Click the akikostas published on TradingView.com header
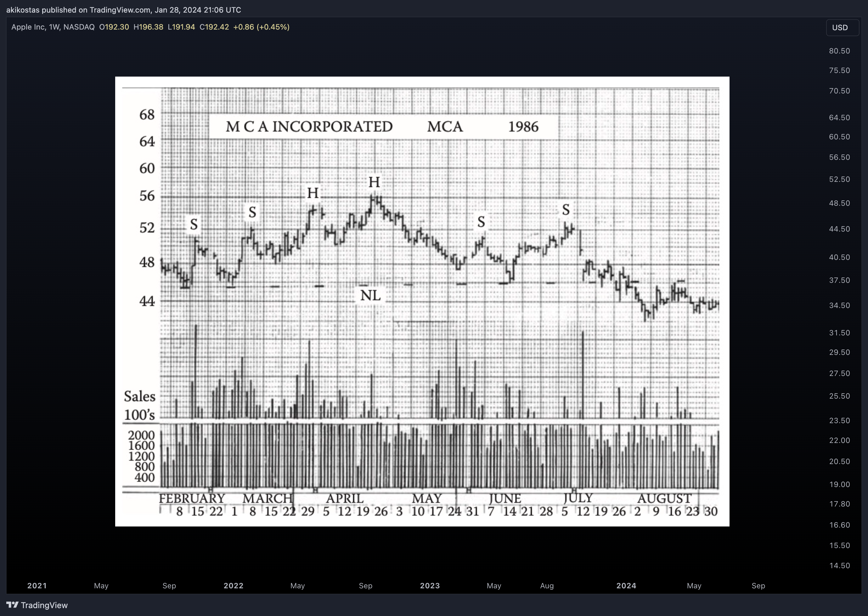This screenshot has width=868, height=616. (123, 10)
